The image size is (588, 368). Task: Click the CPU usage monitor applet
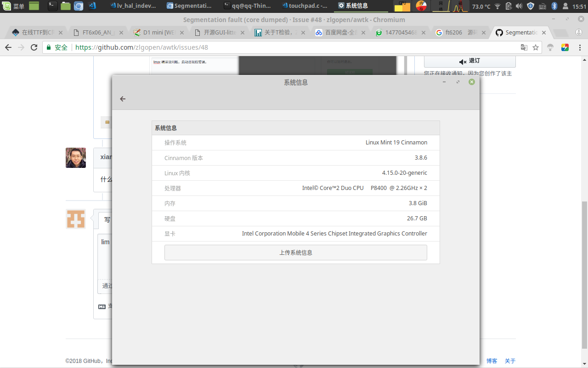pyautogui.click(x=402, y=6)
